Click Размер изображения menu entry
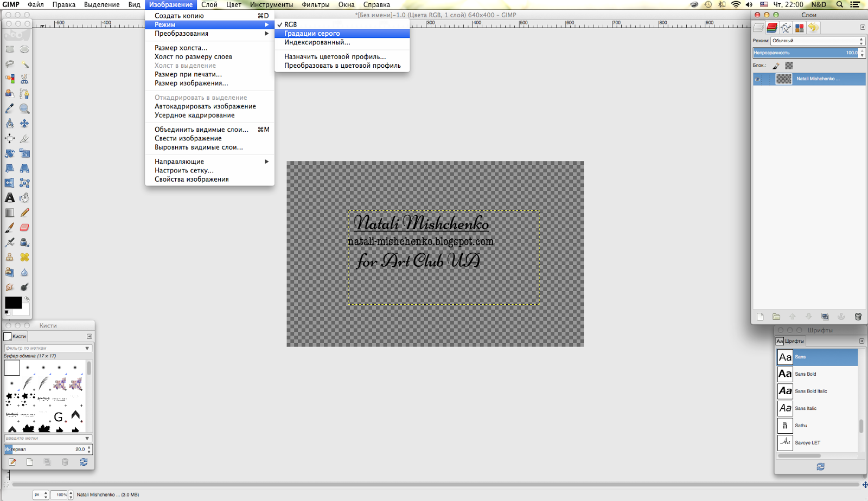Screen dimensions: 868x501 click(x=192, y=83)
